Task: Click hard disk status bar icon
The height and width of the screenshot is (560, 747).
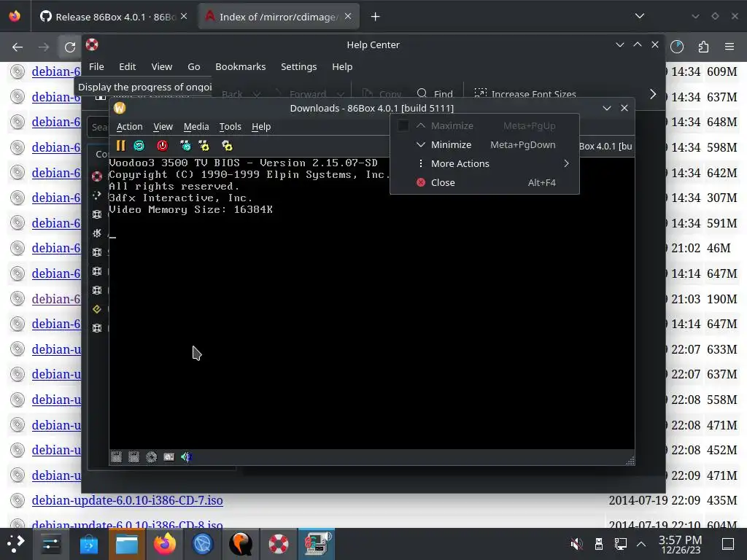Action: point(169,457)
